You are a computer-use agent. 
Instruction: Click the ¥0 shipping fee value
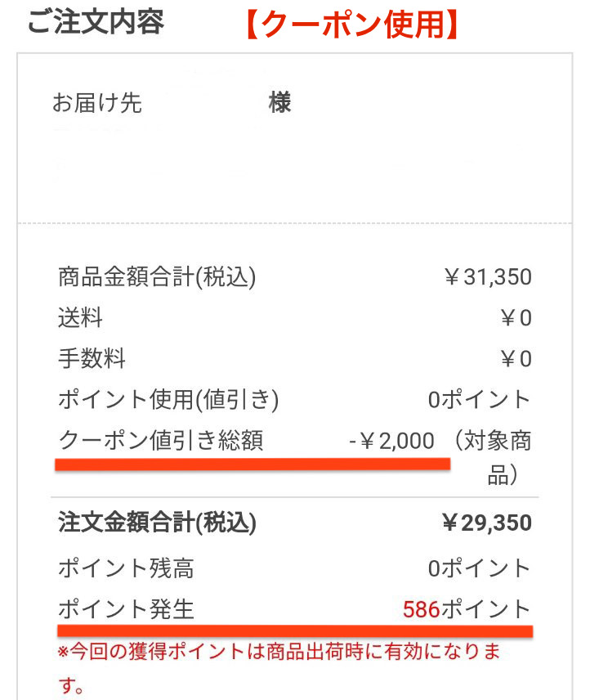pos(516,318)
